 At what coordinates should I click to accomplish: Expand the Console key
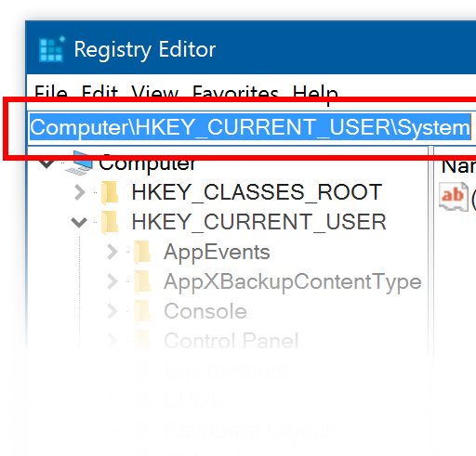(x=112, y=311)
